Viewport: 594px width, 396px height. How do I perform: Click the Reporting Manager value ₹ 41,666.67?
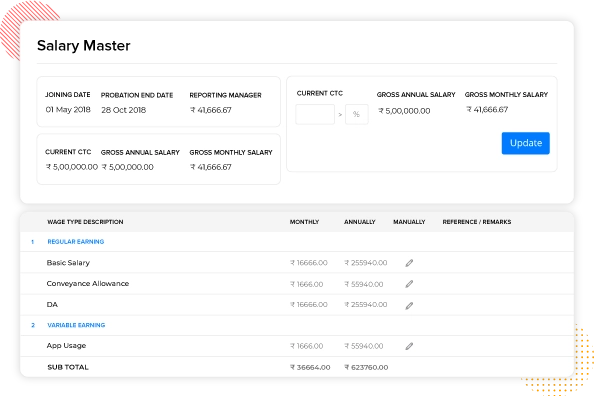pyautogui.click(x=211, y=110)
